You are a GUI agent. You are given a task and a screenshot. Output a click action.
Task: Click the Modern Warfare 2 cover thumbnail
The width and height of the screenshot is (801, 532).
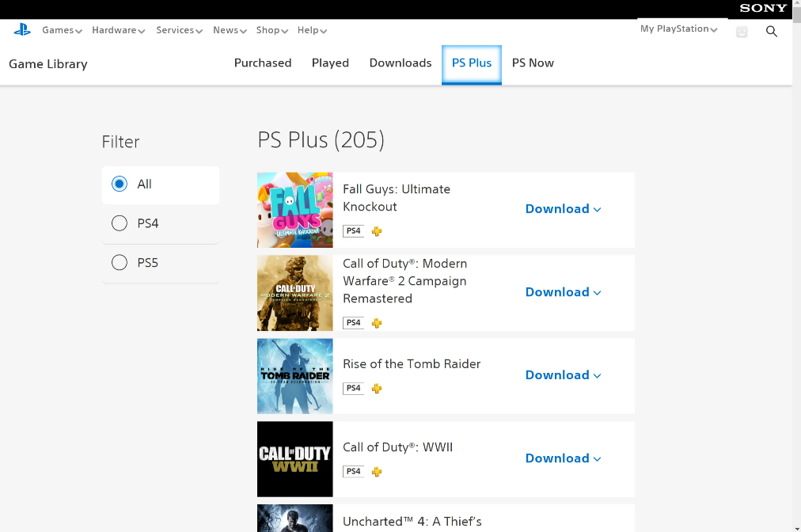click(x=294, y=294)
